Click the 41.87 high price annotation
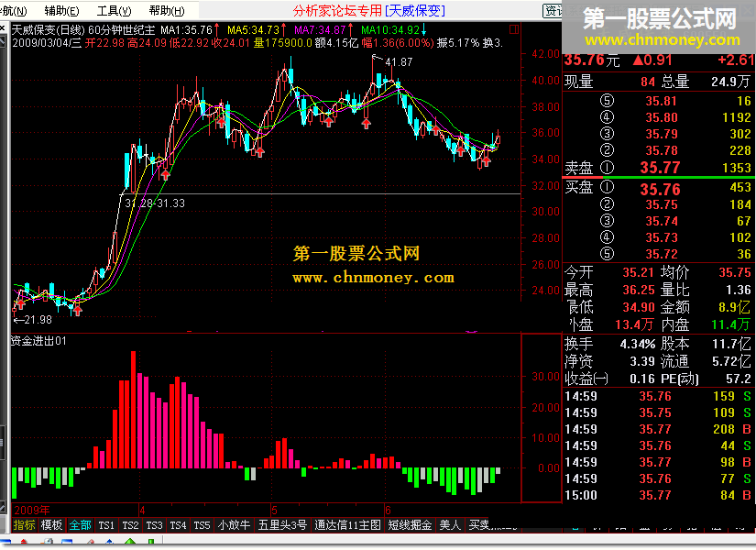Screen dimensions: 756x550 pos(399,61)
